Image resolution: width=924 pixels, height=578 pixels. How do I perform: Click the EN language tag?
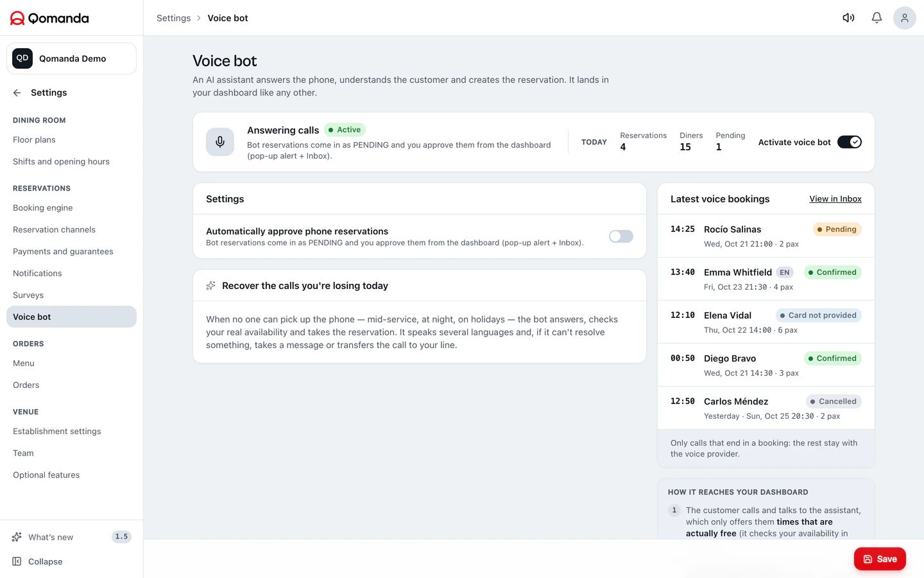(785, 272)
